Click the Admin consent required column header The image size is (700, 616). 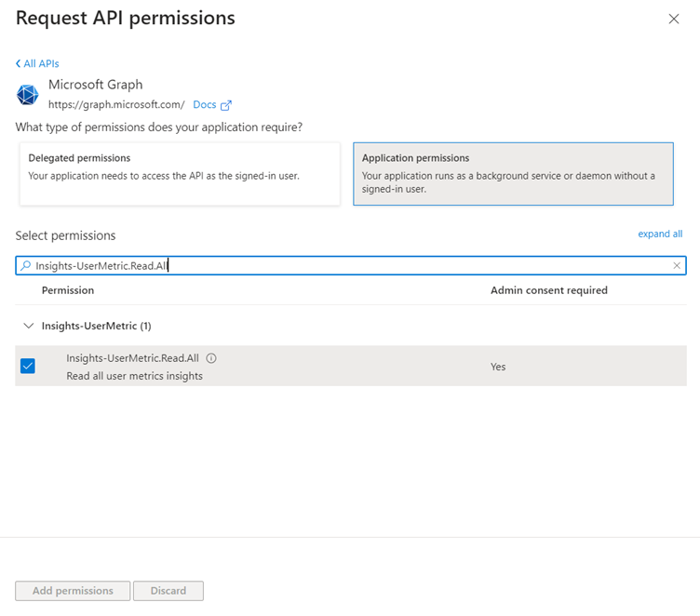(548, 290)
